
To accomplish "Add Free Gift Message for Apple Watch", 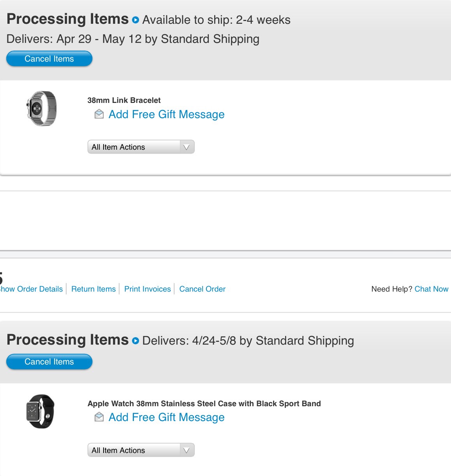I will 167,417.
